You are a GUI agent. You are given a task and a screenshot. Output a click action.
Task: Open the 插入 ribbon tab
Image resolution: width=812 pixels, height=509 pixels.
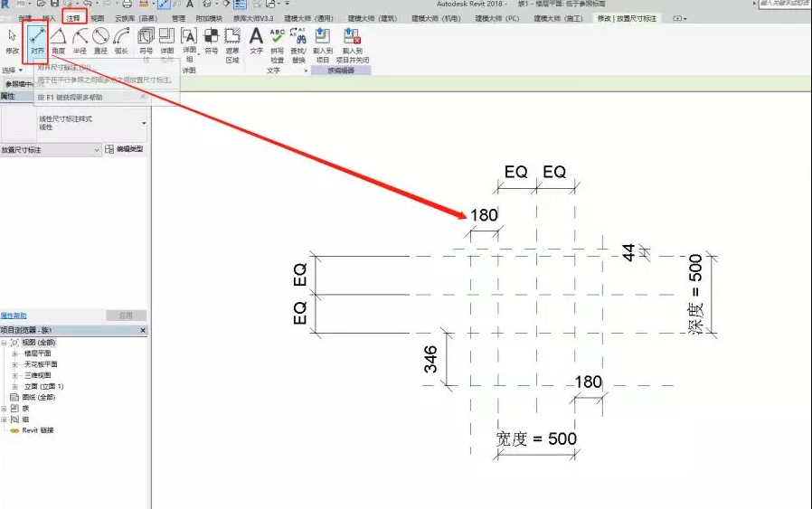[49, 18]
